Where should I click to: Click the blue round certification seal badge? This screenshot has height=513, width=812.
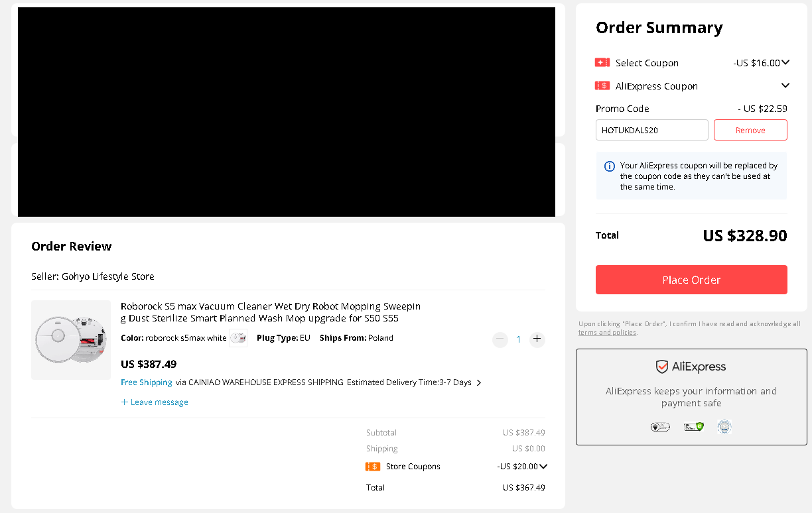click(x=724, y=427)
